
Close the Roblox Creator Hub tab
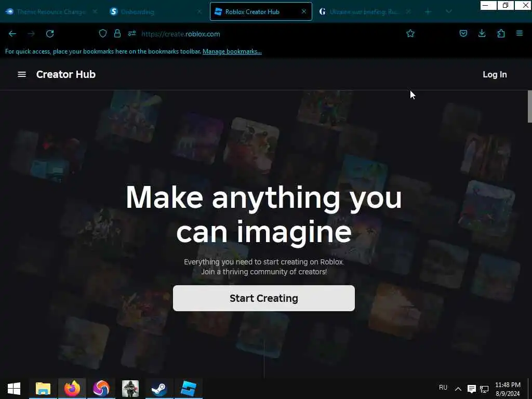(303, 11)
